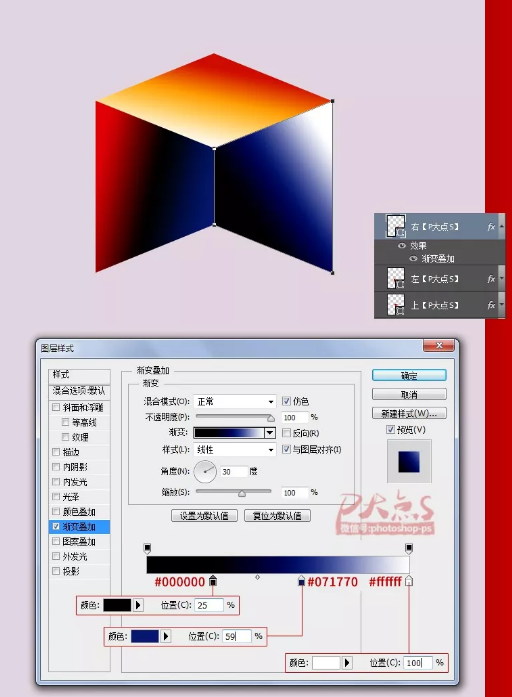Uncheck the 渐变叠加 checkbox
512x697 pixels.
click(x=56, y=526)
